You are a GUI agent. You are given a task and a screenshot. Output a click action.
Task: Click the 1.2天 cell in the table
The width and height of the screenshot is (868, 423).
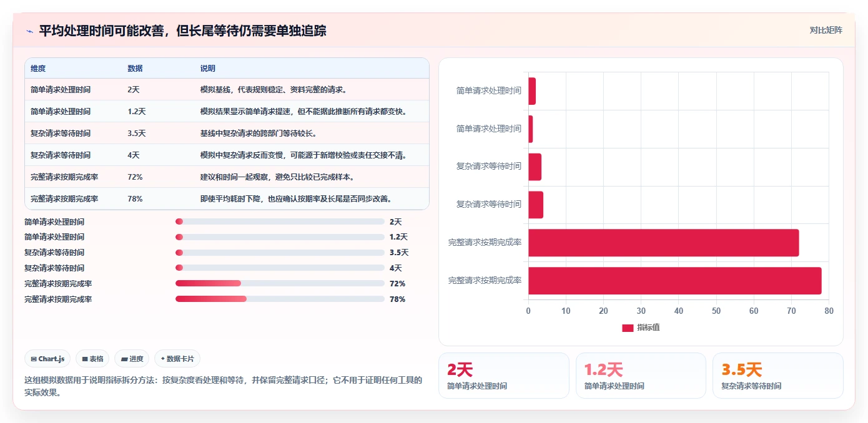[x=137, y=112]
